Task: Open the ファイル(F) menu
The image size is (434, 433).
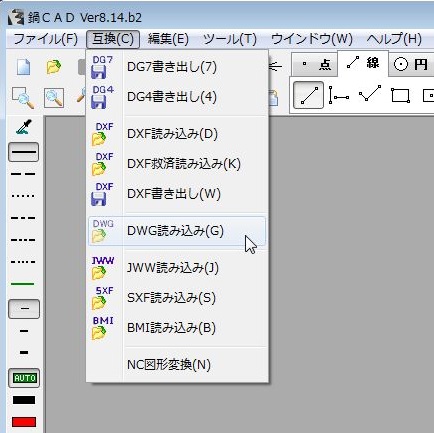Action: click(46, 39)
